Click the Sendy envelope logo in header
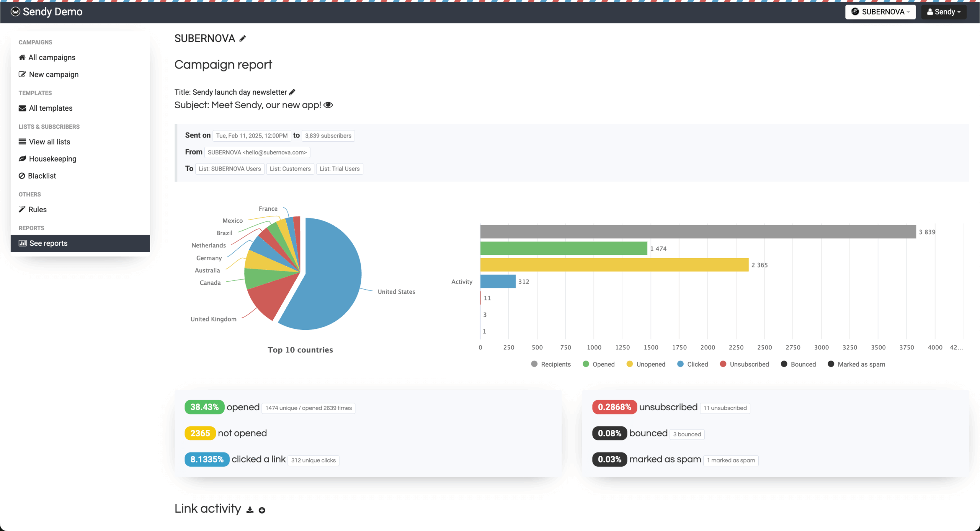The width and height of the screenshot is (980, 531). tap(15, 11)
